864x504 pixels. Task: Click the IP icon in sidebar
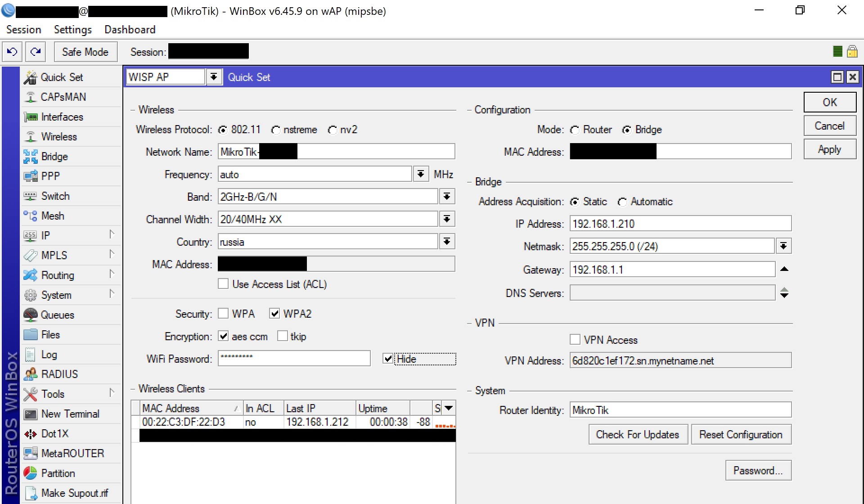pyautogui.click(x=30, y=236)
